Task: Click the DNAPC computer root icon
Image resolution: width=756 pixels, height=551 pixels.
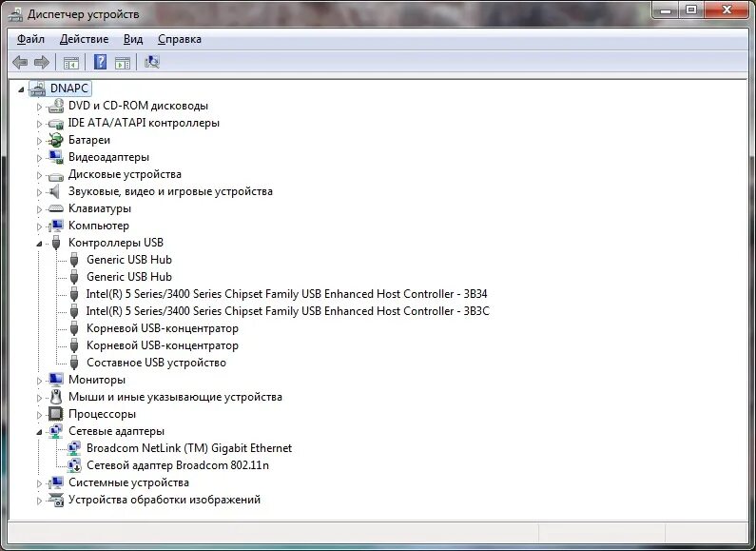Action: pyautogui.click(x=38, y=89)
